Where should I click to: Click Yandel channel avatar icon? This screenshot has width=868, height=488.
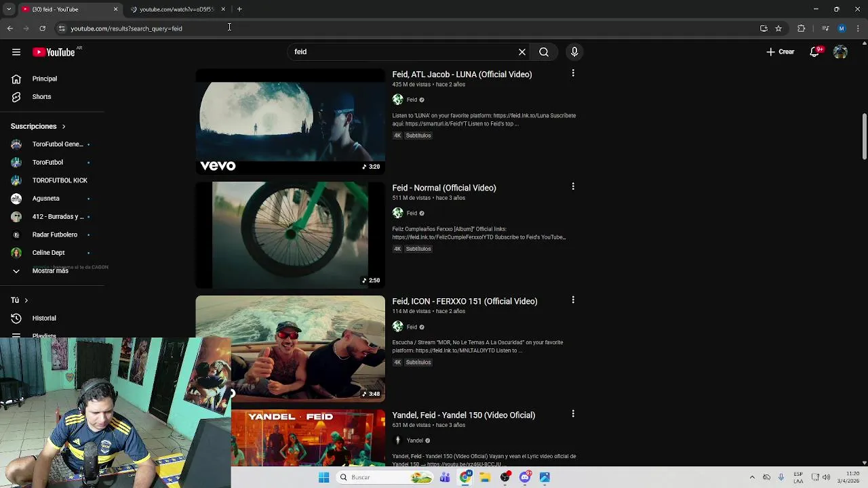397,441
